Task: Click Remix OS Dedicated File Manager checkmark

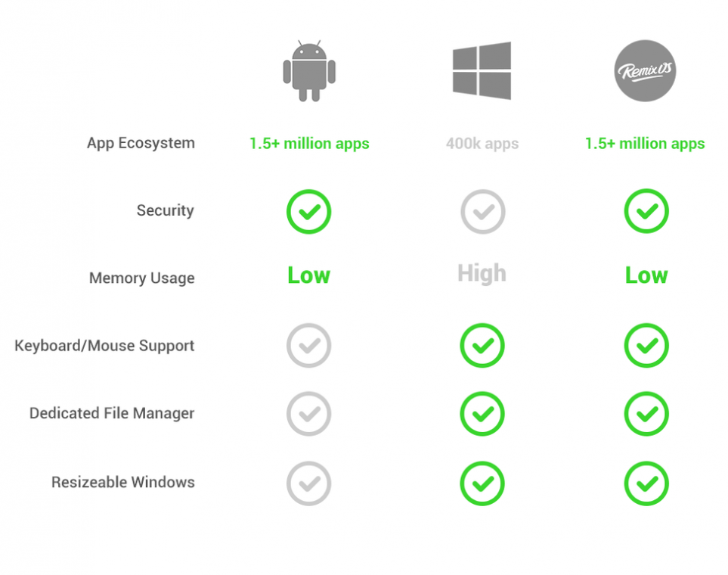Action: pos(646,414)
